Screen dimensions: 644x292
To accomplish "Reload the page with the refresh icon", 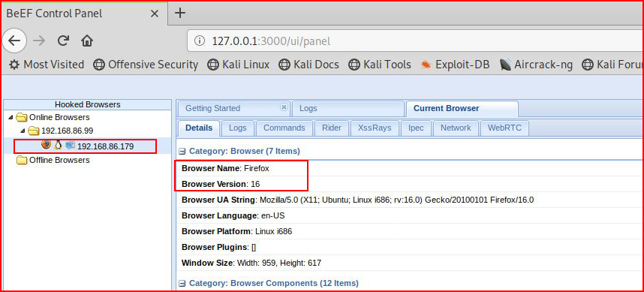I will tap(63, 41).
